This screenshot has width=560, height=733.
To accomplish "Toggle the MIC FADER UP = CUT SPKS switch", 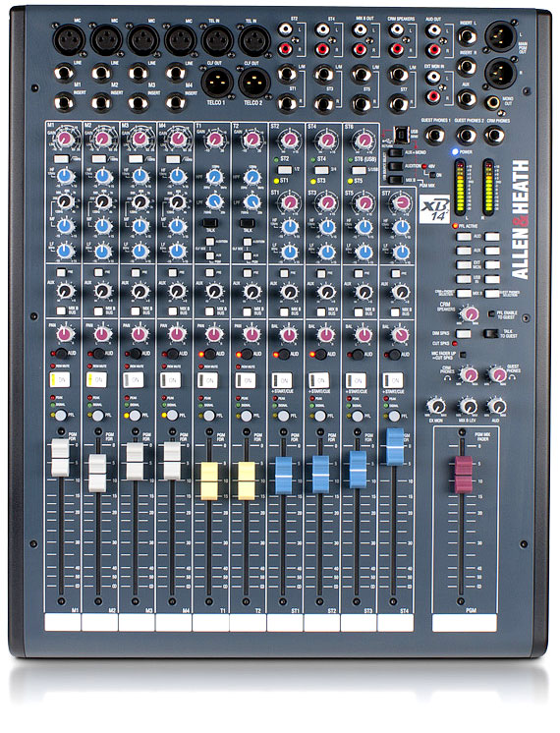I will pos(463,355).
